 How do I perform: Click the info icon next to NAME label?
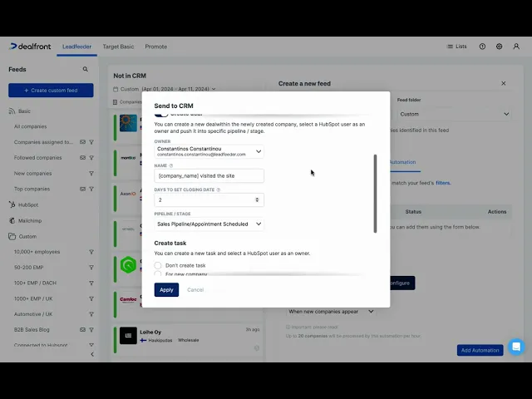coord(171,165)
